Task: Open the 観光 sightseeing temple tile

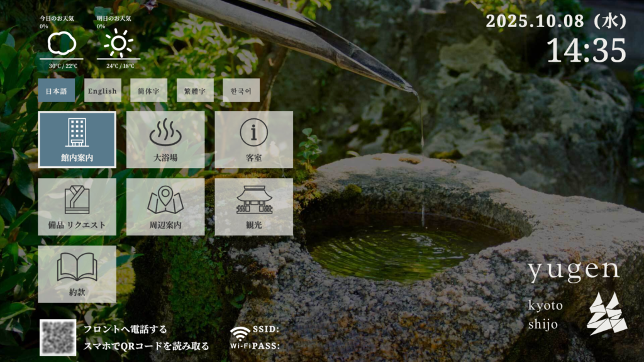Action: (x=254, y=207)
